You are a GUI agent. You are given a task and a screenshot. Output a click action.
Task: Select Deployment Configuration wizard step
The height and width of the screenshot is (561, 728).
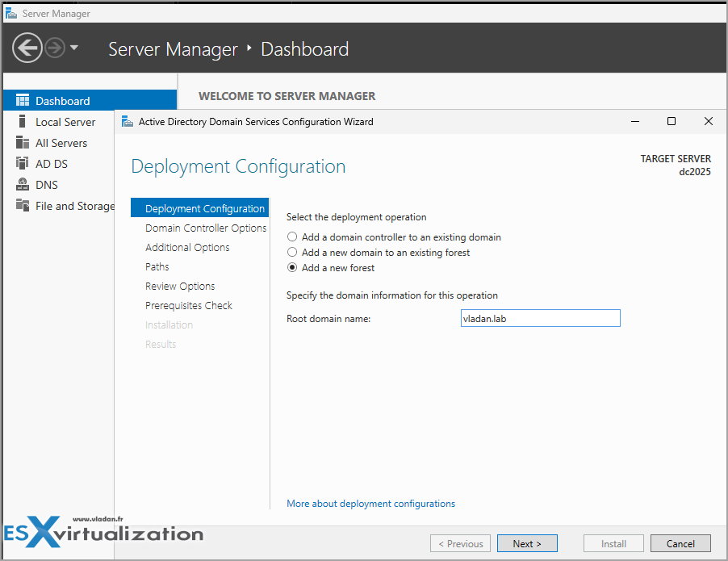[x=199, y=208]
